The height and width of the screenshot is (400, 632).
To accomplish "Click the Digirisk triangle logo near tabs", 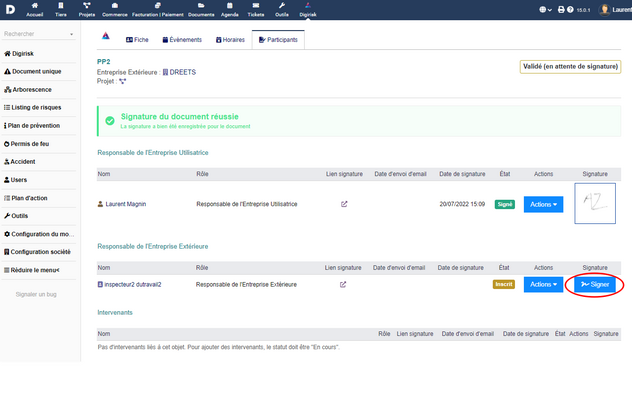I will coord(106,36).
